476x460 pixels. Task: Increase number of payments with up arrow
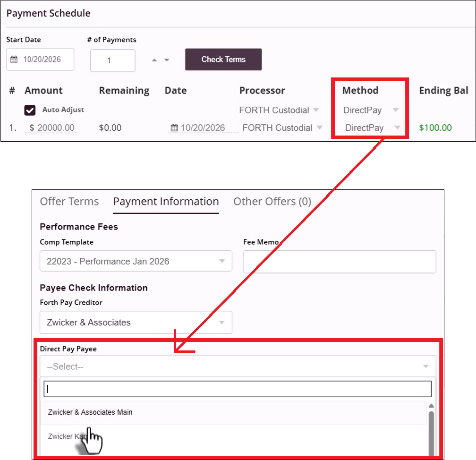pos(154,60)
